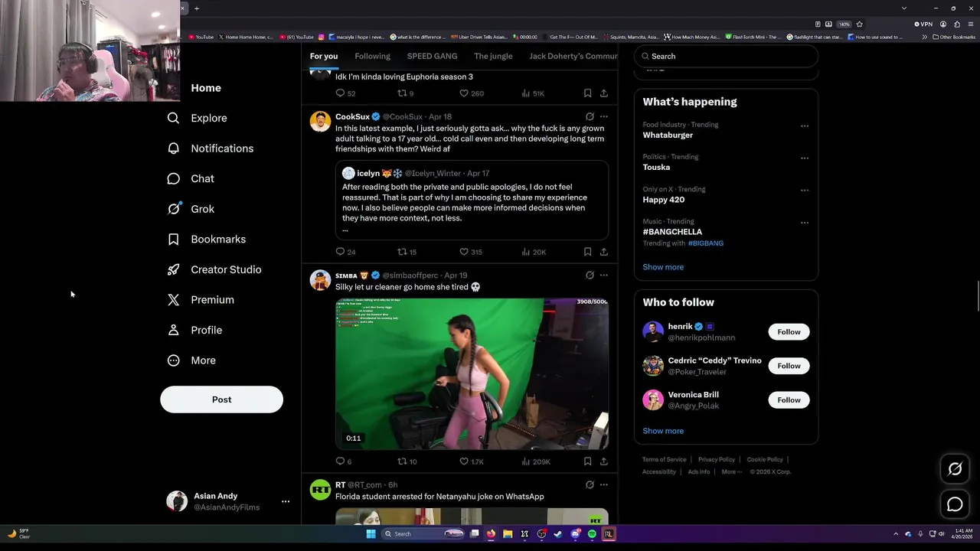The height and width of the screenshot is (551, 980).
Task: Bookmark CookSux's post
Action: 587,252
